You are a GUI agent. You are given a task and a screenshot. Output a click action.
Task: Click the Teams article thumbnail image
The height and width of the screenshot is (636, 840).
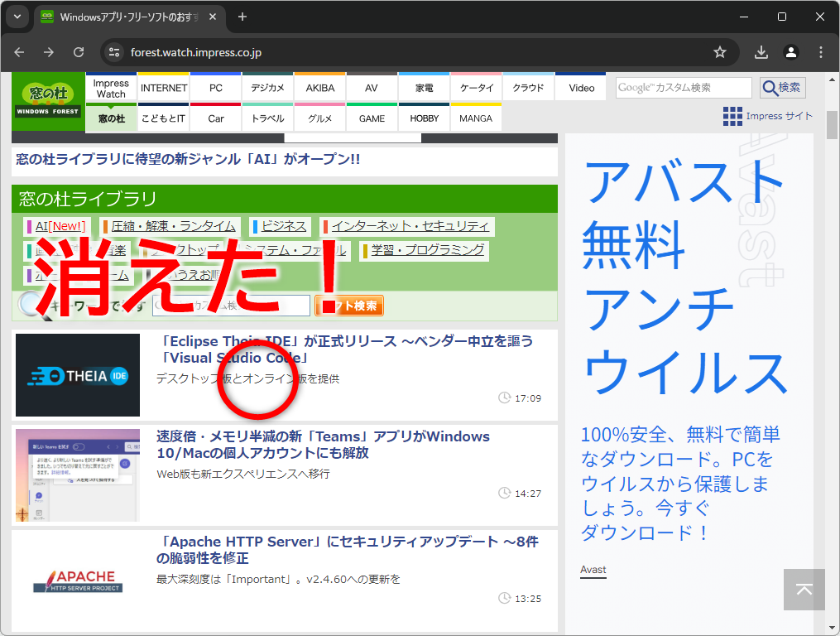[x=77, y=475]
